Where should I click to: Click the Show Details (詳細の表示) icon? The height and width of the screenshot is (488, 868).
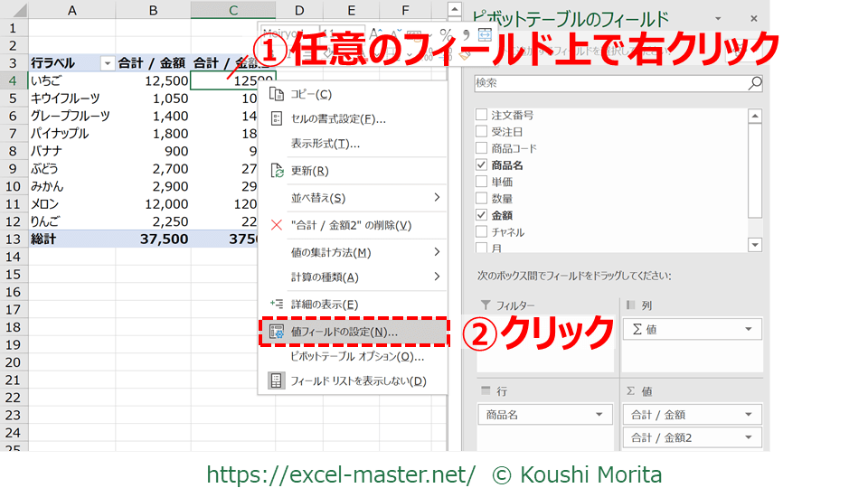click(277, 305)
